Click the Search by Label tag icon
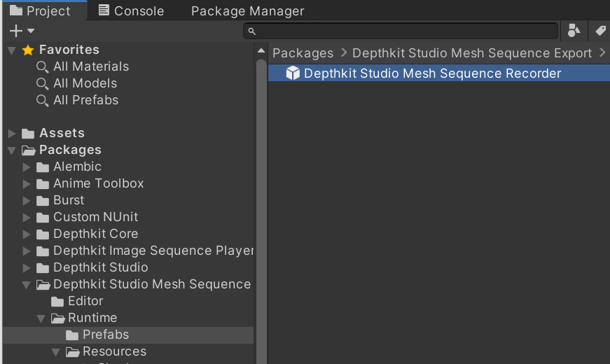 click(600, 31)
